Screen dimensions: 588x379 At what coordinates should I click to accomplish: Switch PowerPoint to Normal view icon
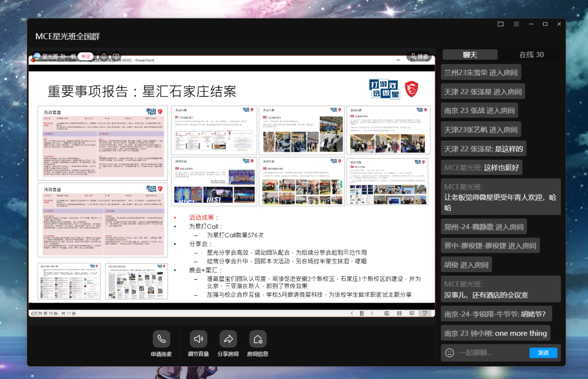[387, 313]
